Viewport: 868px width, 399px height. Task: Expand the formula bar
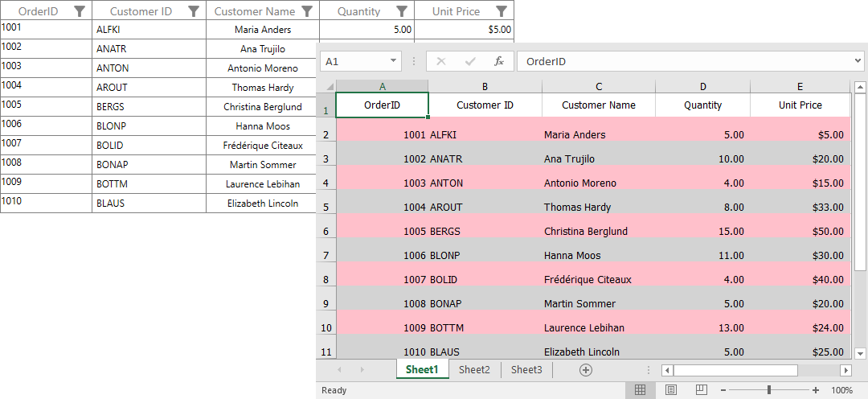click(858, 61)
